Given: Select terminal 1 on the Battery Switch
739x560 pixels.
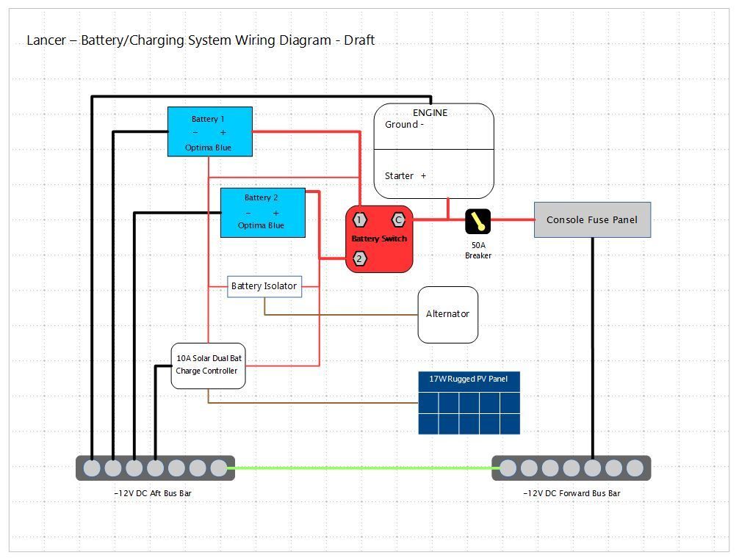Looking at the screenshot, I should coord(360,220).
